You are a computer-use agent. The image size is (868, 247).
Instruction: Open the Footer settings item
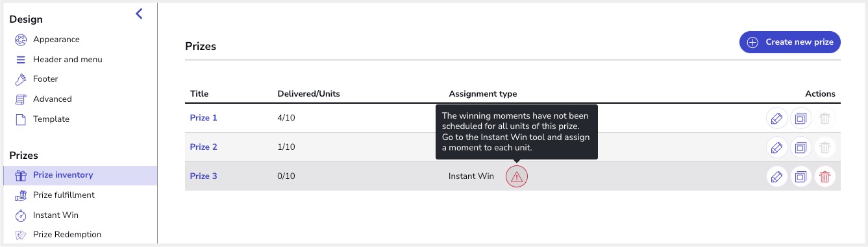point(36,79)
